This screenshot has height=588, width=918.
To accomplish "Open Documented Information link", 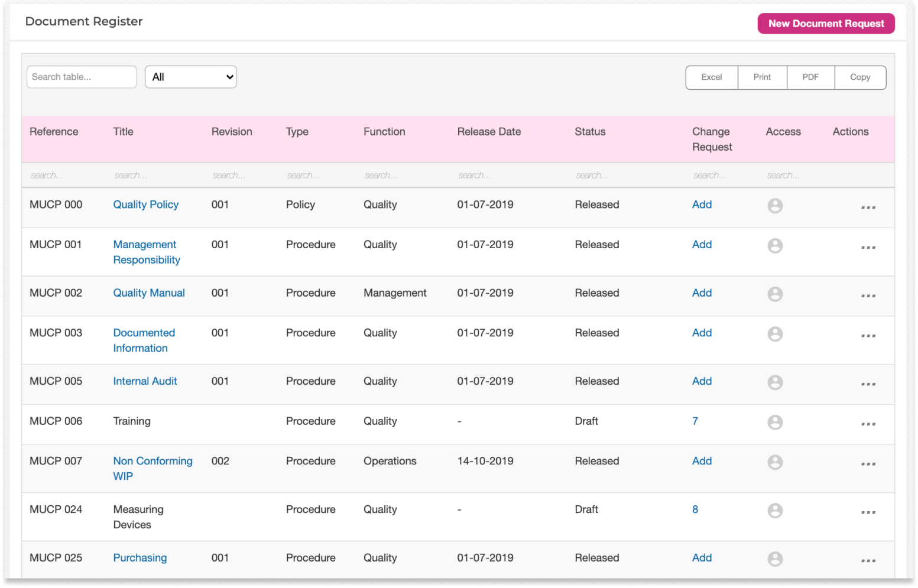I will (x=144, y=340).
